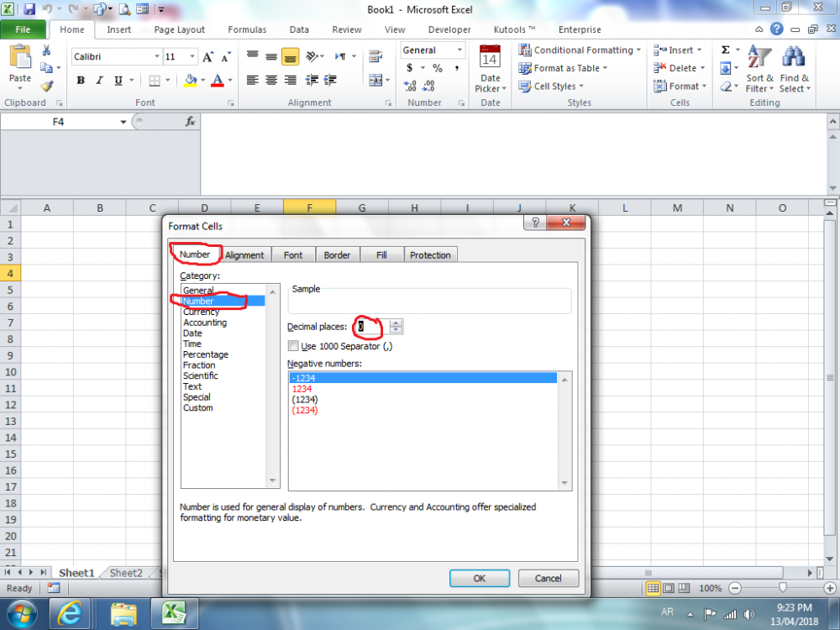Open the Format cells dropdown in Cells group
Image resolution: width=840 pixels, height=630 pixels.
click(680, 87)
